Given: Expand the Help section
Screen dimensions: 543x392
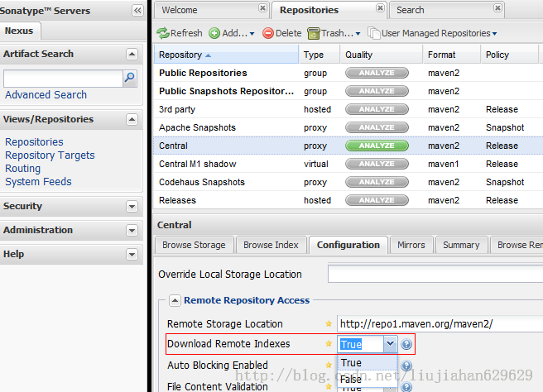Looking at the screenshot, I should [x=132, y=255].
